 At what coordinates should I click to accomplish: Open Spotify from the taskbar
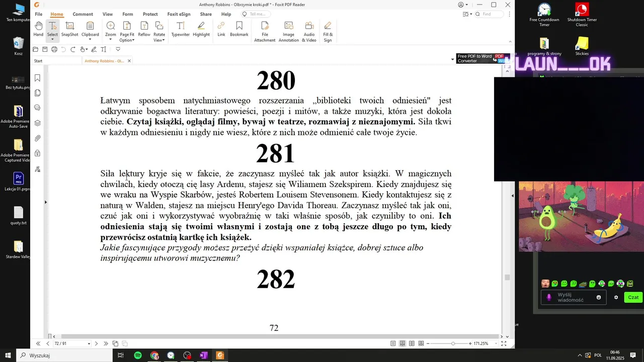138,355
